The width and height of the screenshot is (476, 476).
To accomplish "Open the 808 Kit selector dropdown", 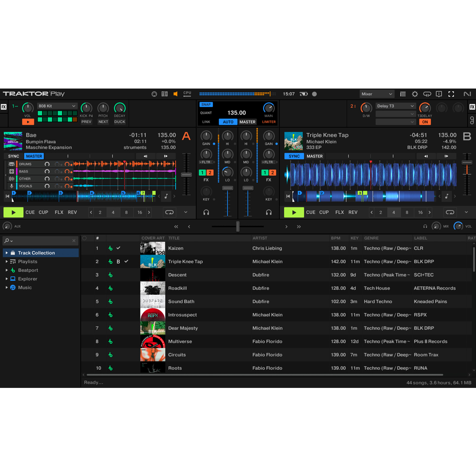I will (57, 106).
